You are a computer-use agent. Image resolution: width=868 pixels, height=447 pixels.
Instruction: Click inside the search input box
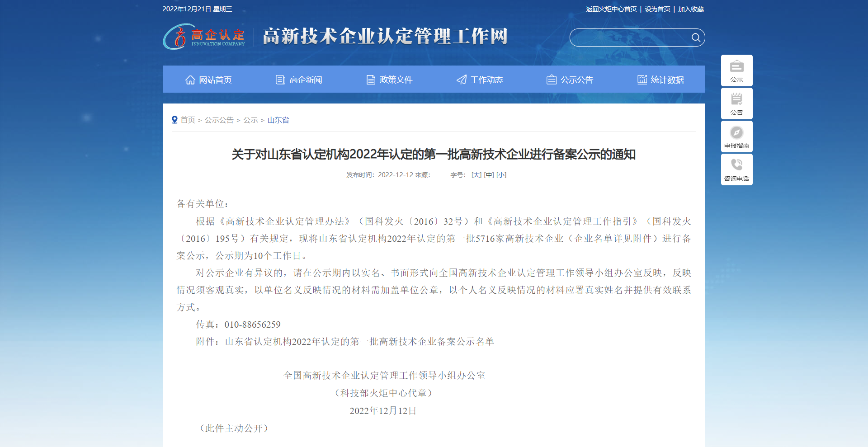point(633,38)
